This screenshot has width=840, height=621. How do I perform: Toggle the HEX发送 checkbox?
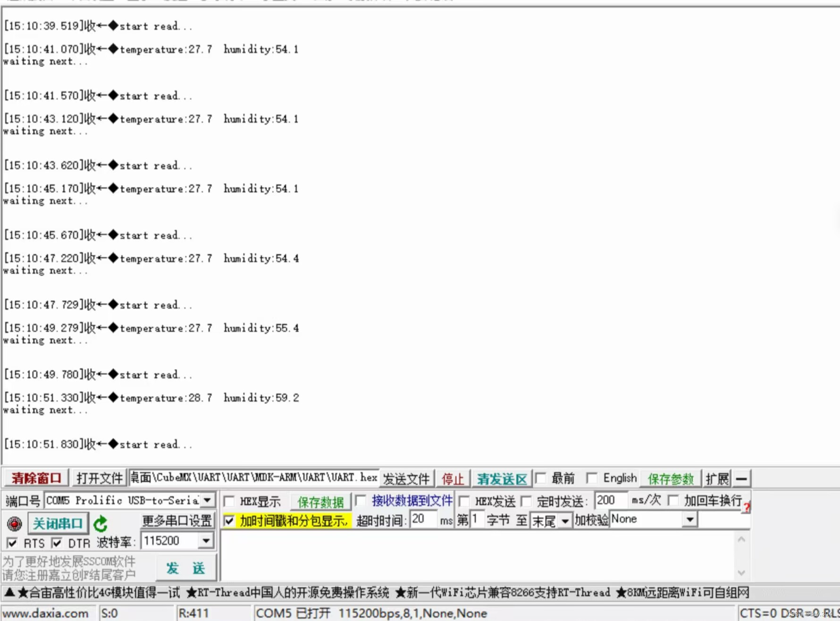pyautogui.click(x=464, y=501)
